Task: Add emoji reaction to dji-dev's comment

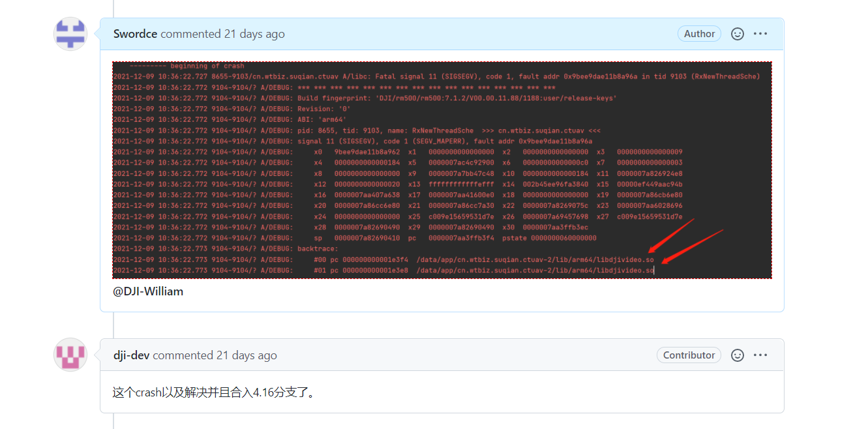Action: pyautogui.click(x=738, y=355)
